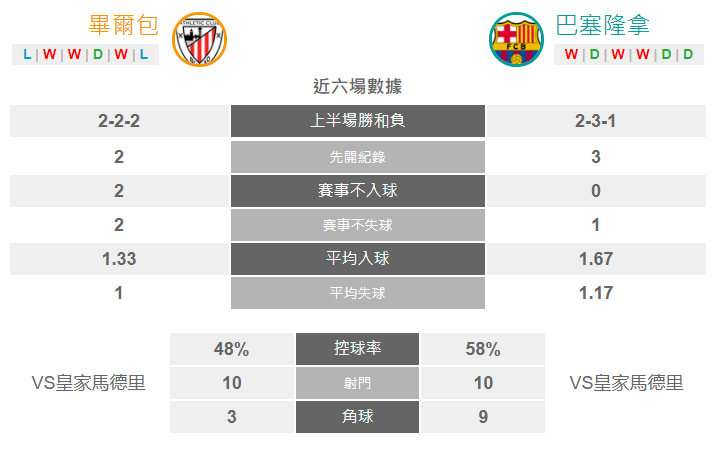The width and height of the screenshot is (715, 449).
Task: Click the 近六場數據 section heading
Action: coord(358,86)
